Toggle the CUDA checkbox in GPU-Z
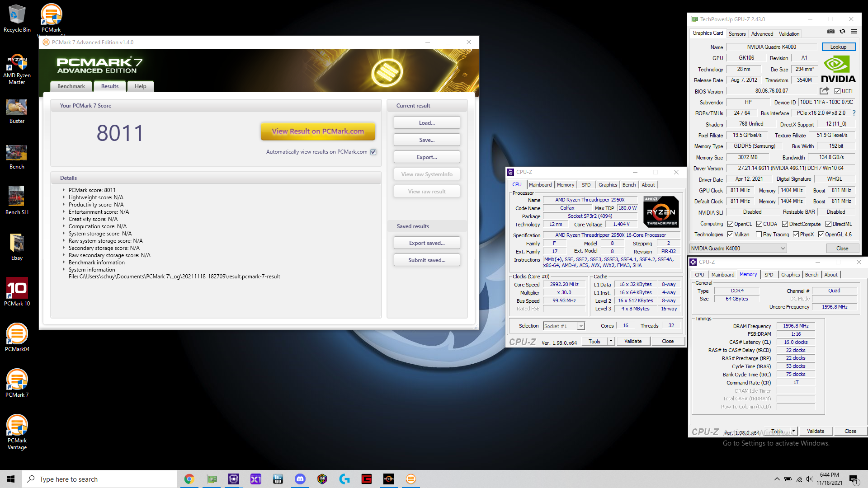This screenshot has height=488, width=868. 759,224
